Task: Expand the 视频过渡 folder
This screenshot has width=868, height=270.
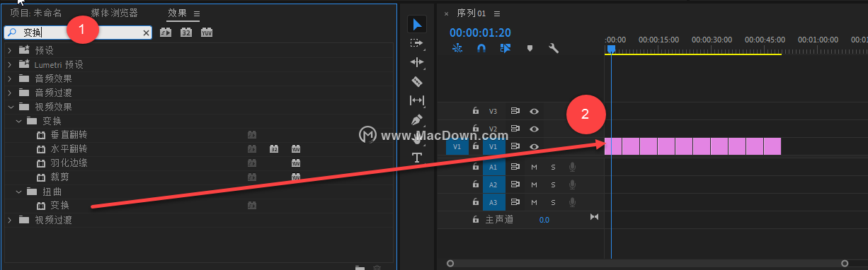Action: tap(10, 220)
